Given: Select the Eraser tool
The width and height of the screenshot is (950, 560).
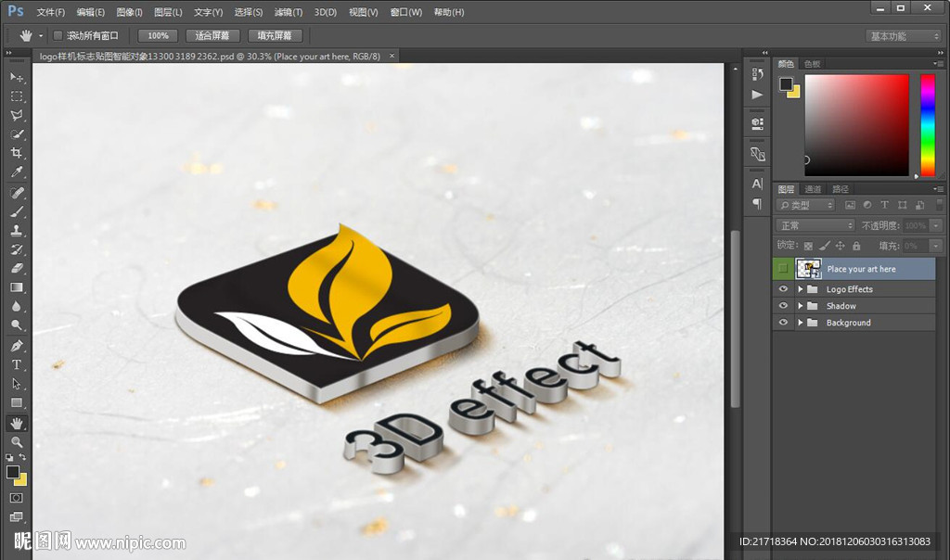Looking at the screenshot, I should 17,269.
